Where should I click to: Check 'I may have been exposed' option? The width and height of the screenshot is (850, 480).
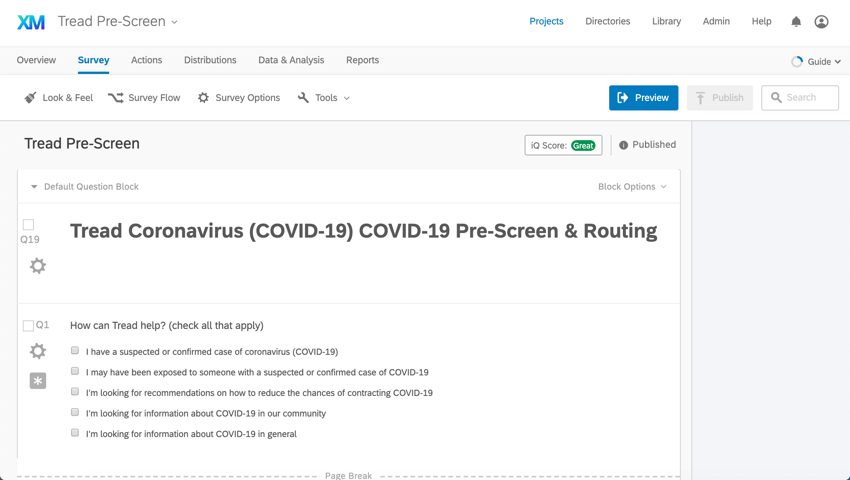point(75,371)
